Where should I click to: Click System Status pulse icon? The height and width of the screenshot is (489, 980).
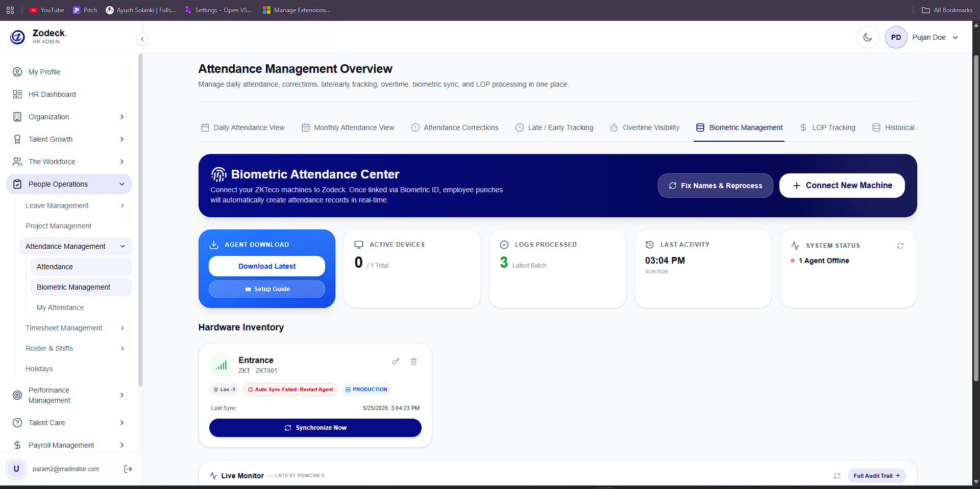[795, 246]
